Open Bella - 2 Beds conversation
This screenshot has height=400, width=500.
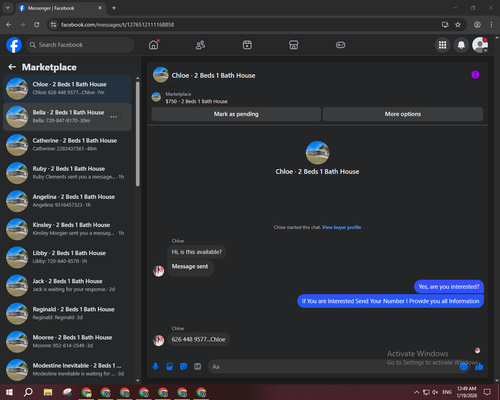pos(67,117)
